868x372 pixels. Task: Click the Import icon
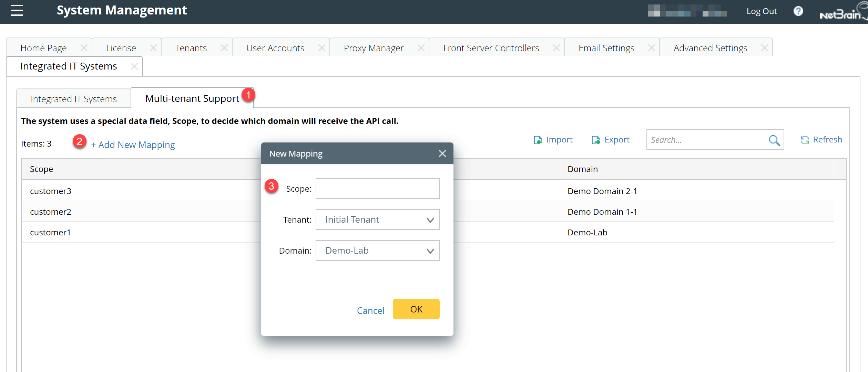coord(538,140)
